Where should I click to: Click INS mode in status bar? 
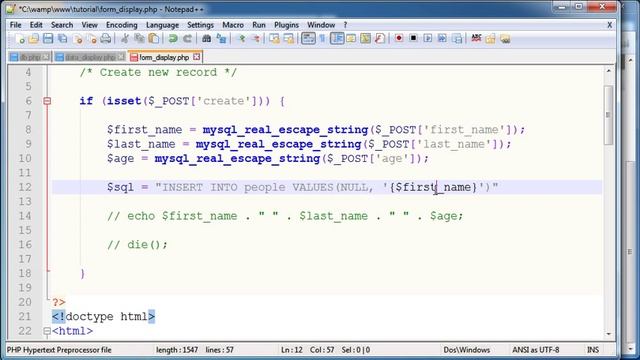click(x=593, y=350)
